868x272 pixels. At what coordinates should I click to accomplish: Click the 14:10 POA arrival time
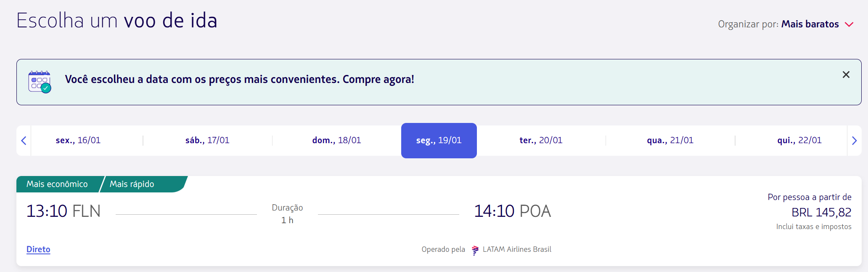pos(512,211)
